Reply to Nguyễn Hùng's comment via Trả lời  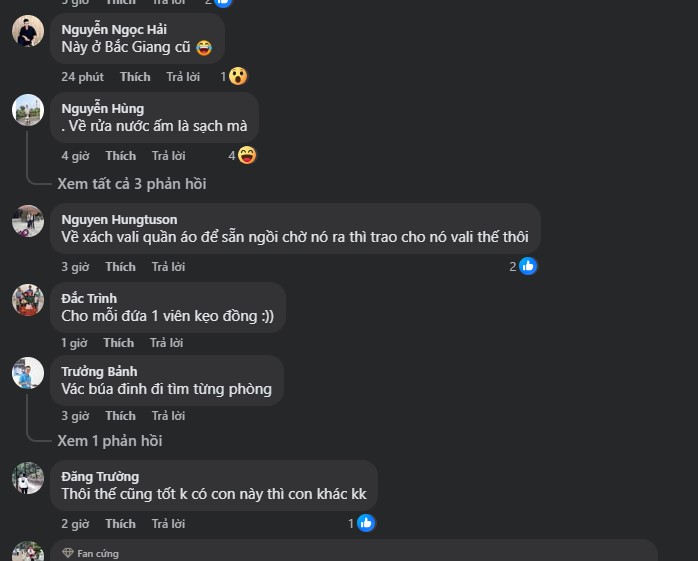168,156
